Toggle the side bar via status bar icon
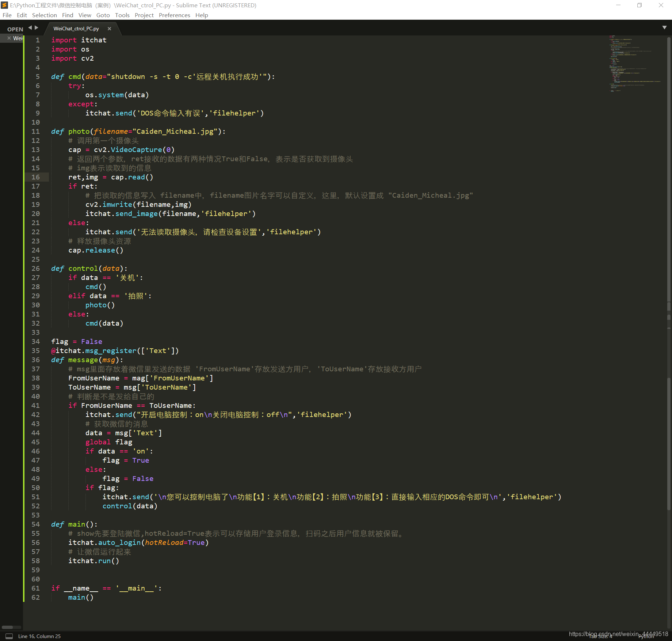This screenshot has width=672, height=641. (x=9, y=636)
